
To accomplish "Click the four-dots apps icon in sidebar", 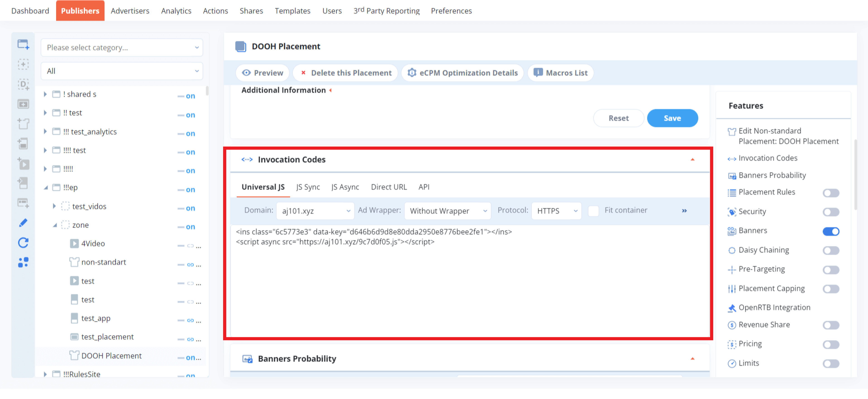I will 23,262.
